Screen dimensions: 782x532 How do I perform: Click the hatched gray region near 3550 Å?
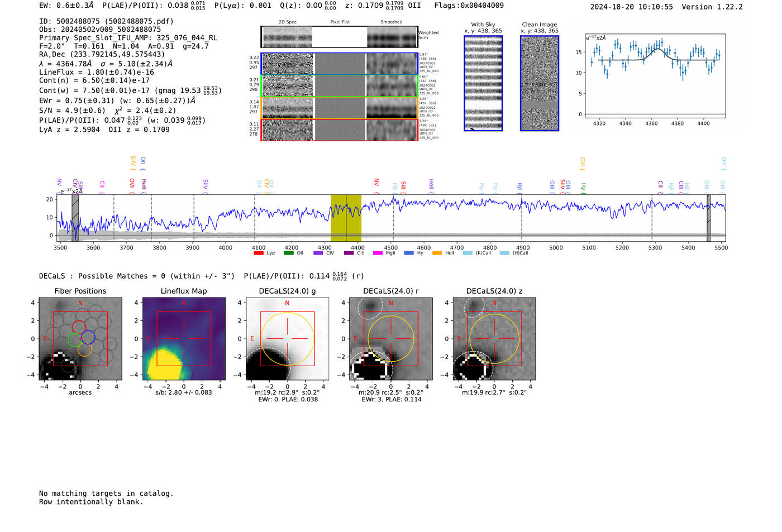(75, 218)
